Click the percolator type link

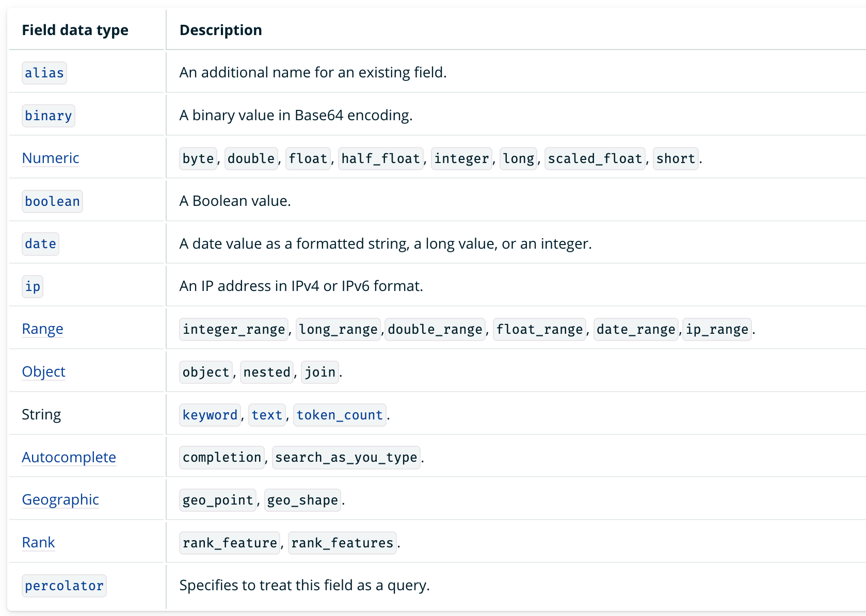coord(64,586)
